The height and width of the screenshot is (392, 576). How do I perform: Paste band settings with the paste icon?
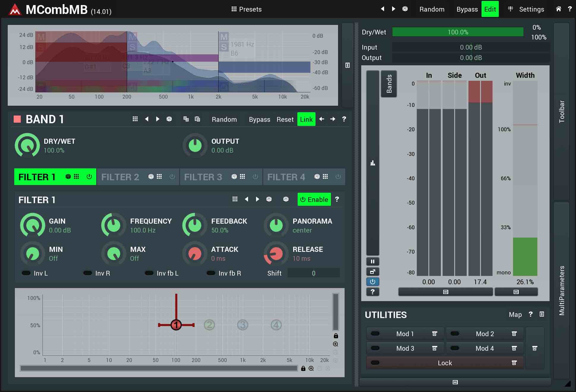(x=197, y=119)
